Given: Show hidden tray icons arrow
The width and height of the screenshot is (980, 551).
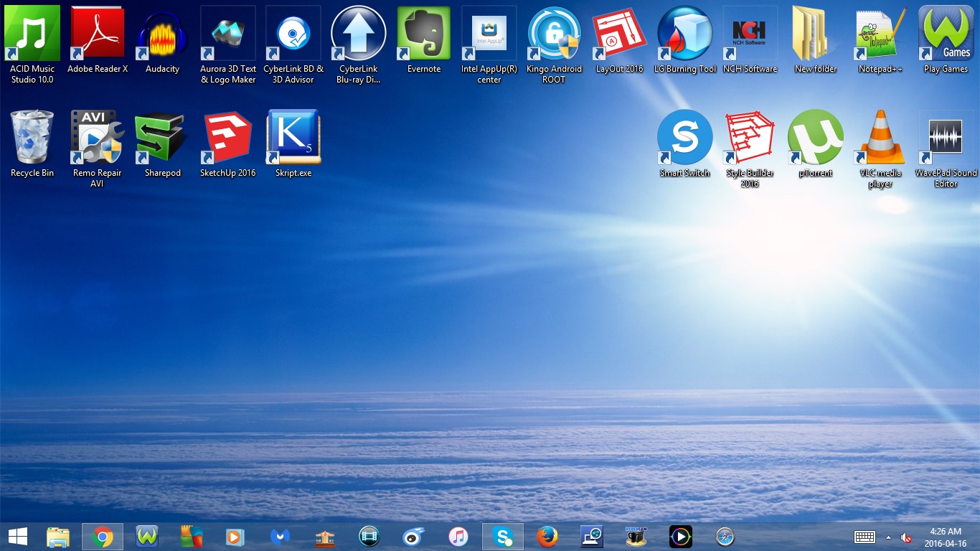Looking at the screenshot, I should tap(888, 537).
